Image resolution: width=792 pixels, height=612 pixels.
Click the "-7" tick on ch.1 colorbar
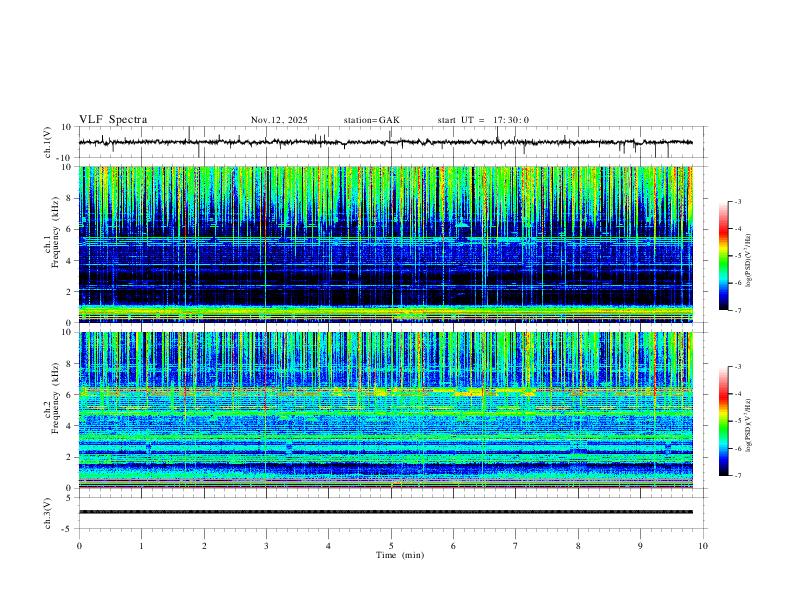737,311
